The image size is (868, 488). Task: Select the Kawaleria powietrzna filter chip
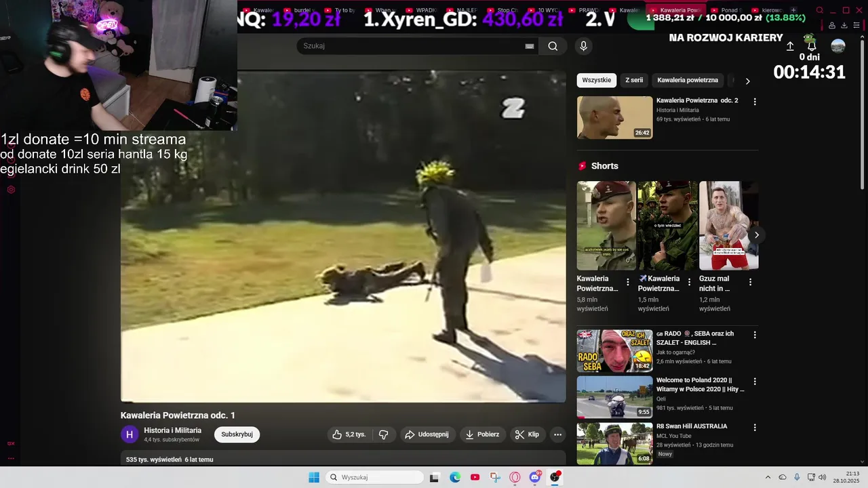point(688,80)
